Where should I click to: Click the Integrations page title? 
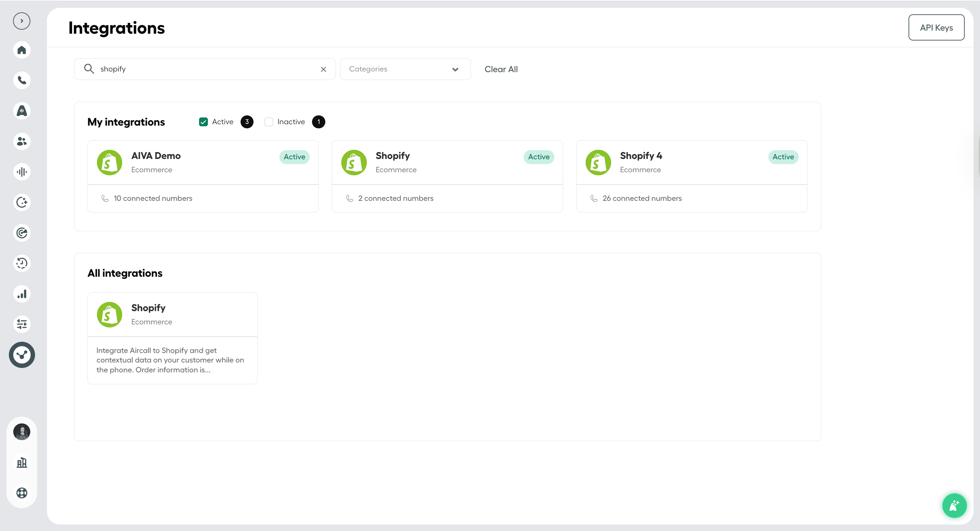click(116, 28)
